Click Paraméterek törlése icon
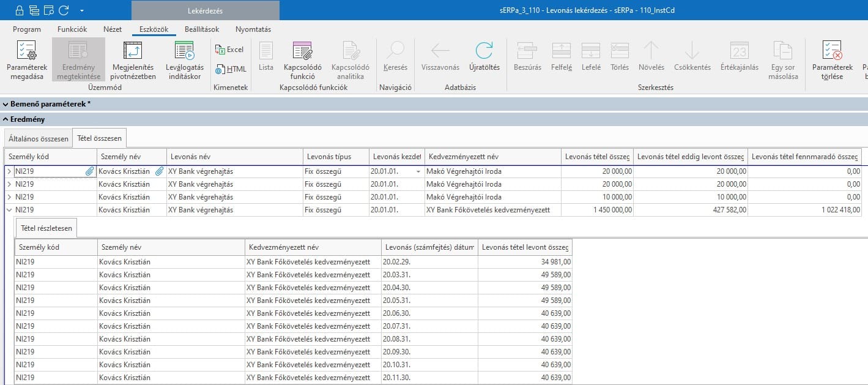 click(x=832, y=51)
